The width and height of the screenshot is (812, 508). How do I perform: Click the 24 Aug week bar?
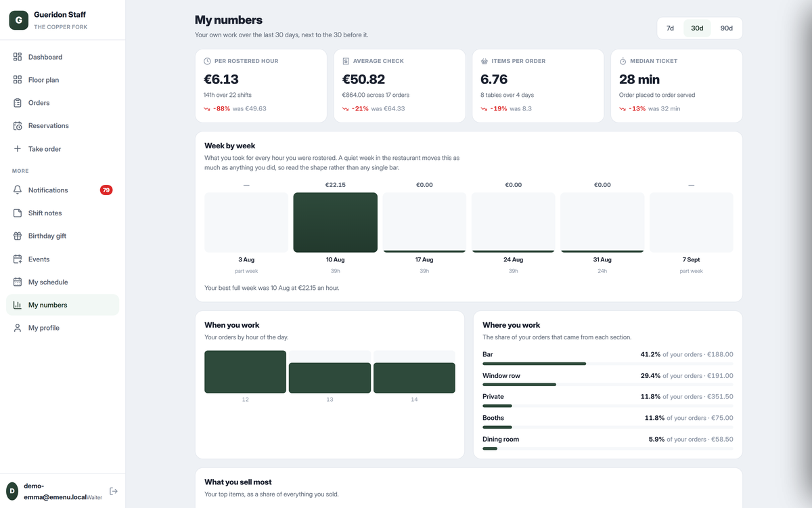(514, 223)
